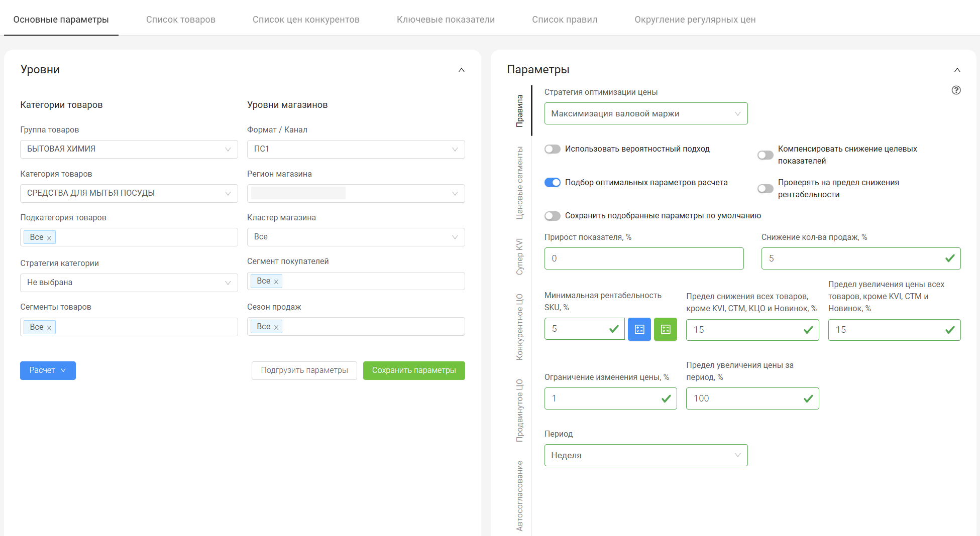
Task: Remove the 'Все' tag in Сегменты товаров
Action: point(49,328)
